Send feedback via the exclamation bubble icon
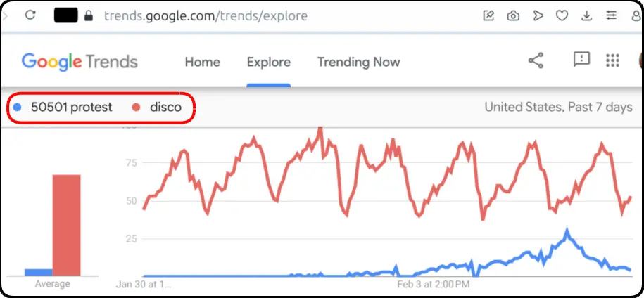 click(581, 60)
